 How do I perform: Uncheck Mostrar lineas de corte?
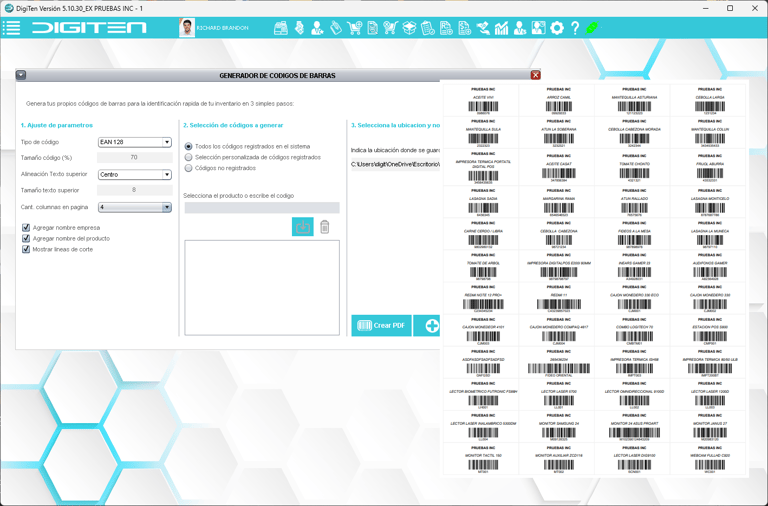pos(26,249)
